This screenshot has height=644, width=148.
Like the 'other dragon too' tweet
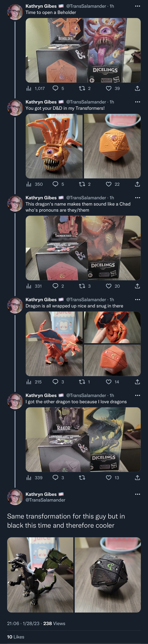pyautogui.click(x=108, y=477)
